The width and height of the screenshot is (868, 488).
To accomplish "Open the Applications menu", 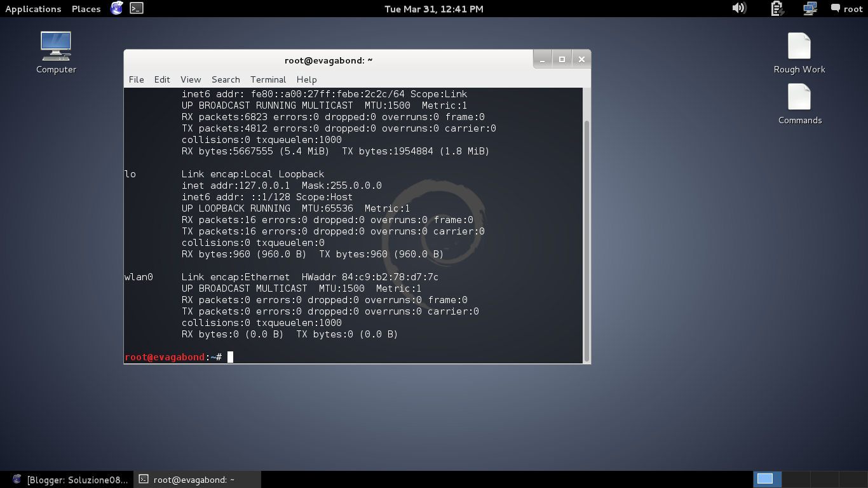I will 33,8.
